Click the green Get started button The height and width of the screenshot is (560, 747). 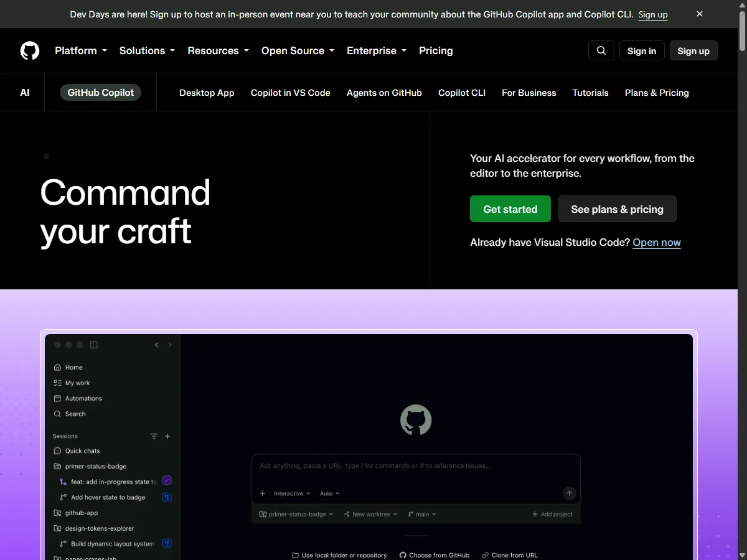pyautogui.click(x=510, y=209)
